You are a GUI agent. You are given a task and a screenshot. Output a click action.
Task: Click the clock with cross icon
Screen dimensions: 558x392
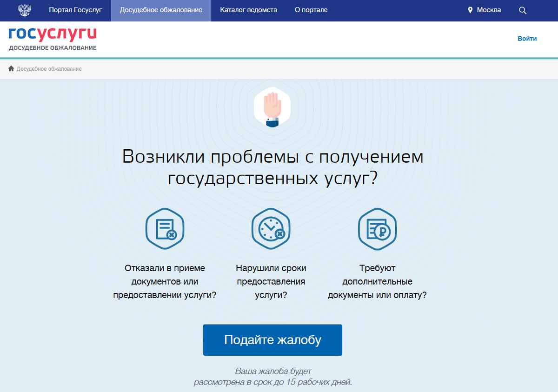[x=271, y=229]
